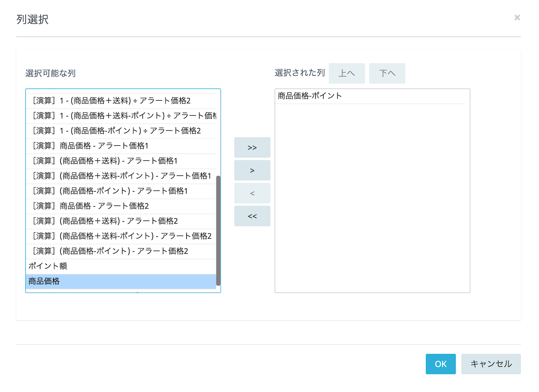
Task: Cancel with the キャンセル button
Action: (491, 364)
